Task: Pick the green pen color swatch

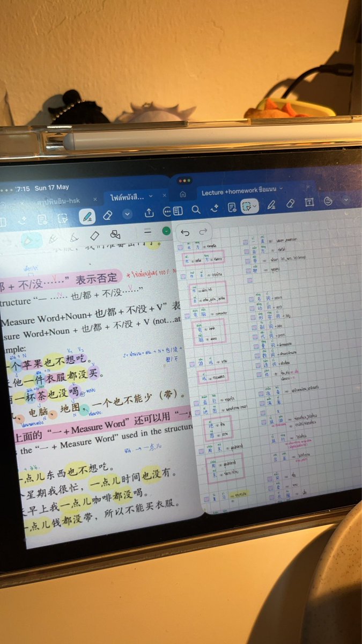Action: pyautogui.click(x=166, y=231)
